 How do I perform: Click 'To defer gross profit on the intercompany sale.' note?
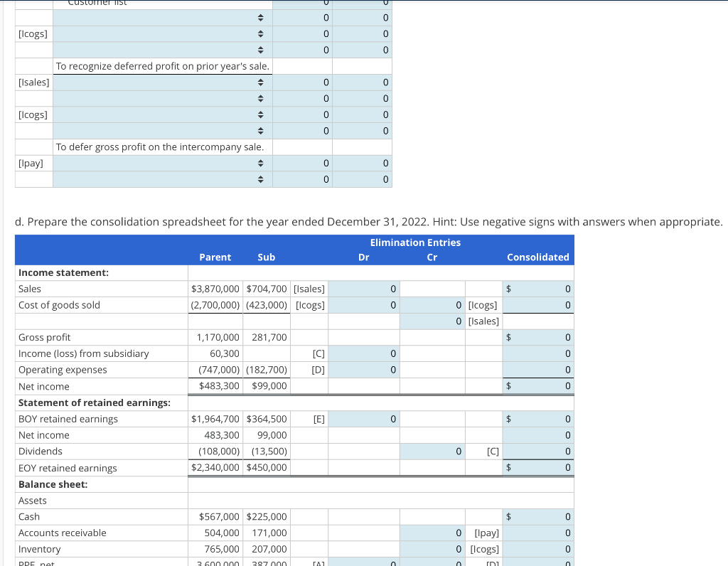pyautogui.click(x=160, y=146)
